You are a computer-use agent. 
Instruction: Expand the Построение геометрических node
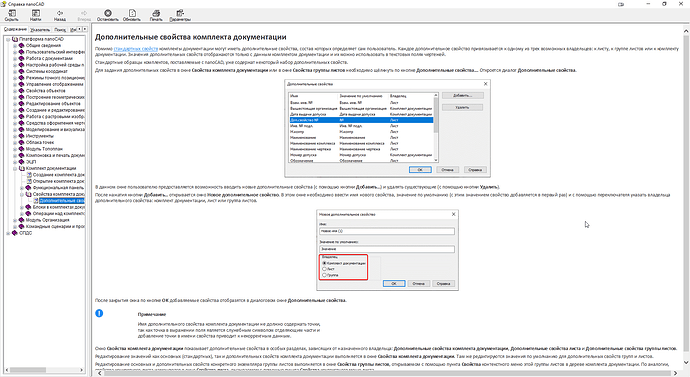tap(15, 97)
